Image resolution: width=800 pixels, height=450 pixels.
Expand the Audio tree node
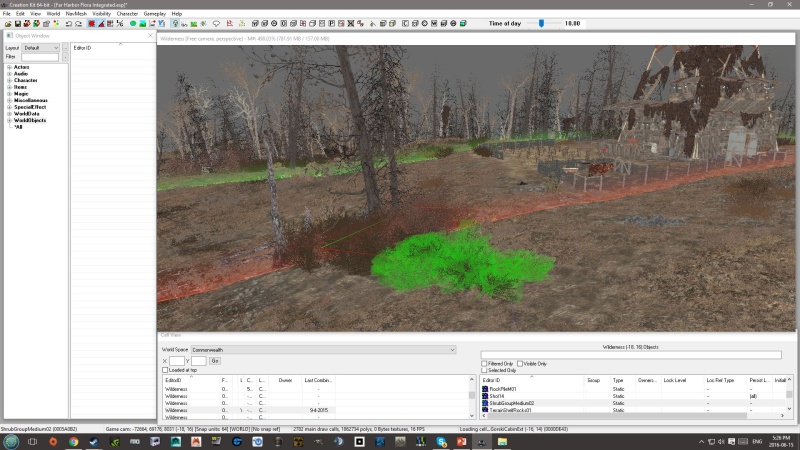[9, 74]
